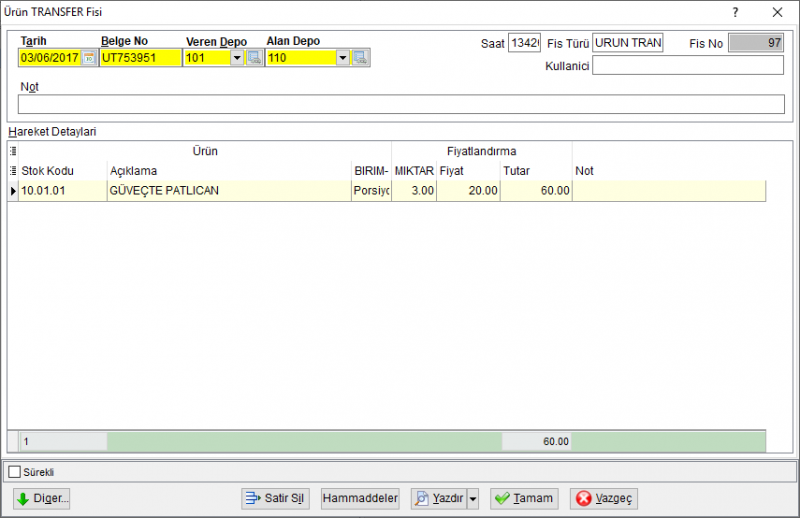Viewport: 800px width, 518px height.
Task: Click the footer record count 1
Action: point(63,441)
